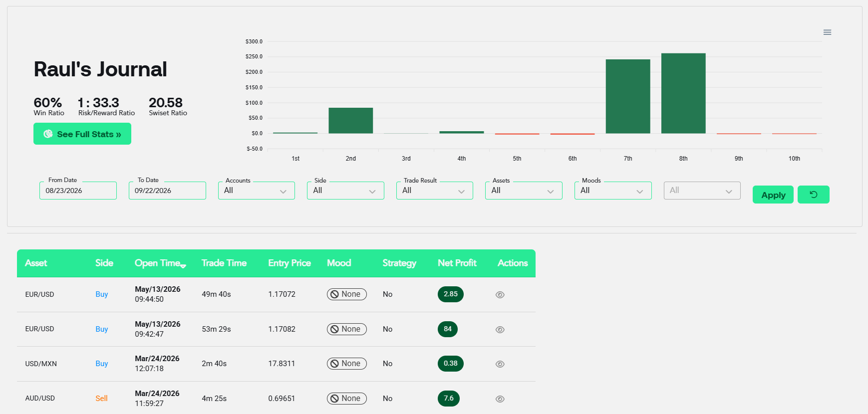View details eye icon for EUR/USD 2.85 trade

[x=500, y=295]
